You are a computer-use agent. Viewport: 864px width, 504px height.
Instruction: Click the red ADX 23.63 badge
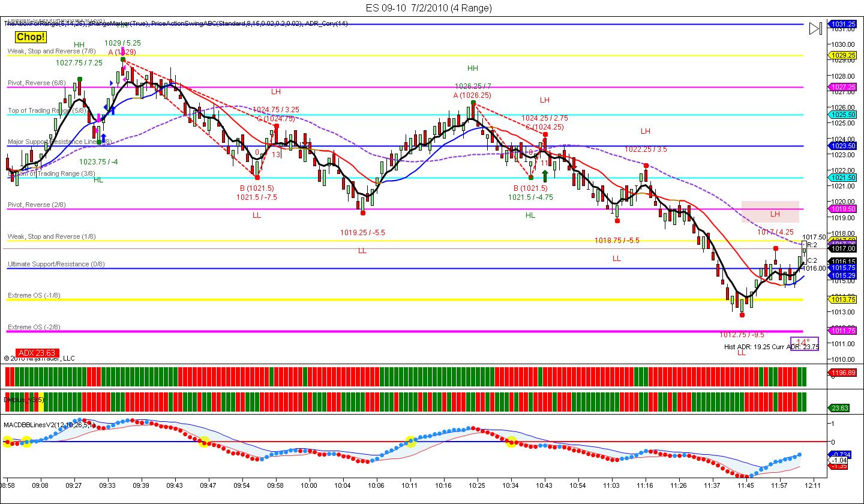click(37, 353)
